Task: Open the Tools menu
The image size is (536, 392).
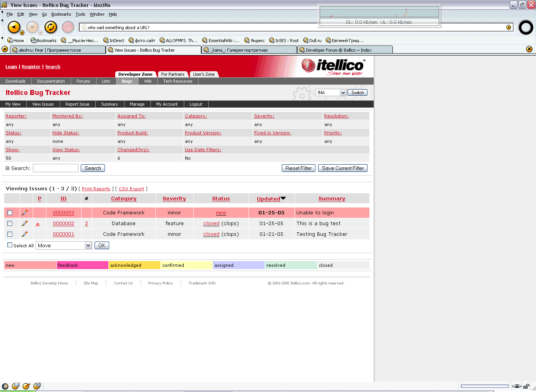Action: click(80, 14)
